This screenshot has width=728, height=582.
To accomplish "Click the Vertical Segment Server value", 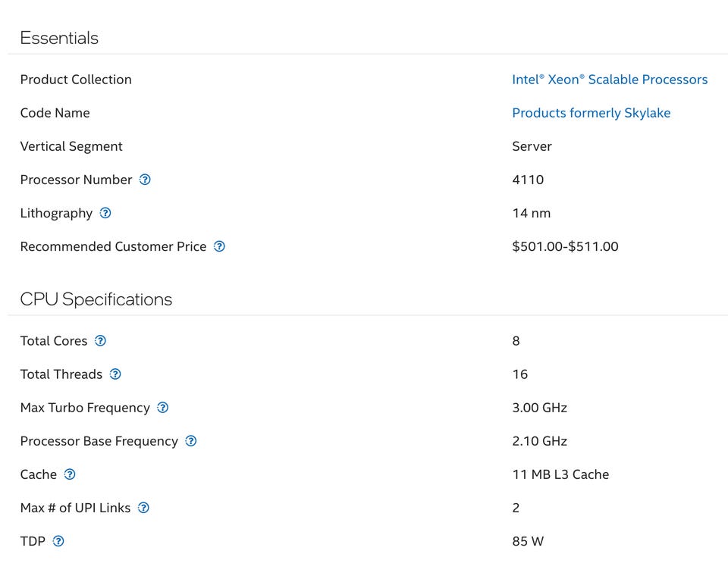I will tap(532, 146).
